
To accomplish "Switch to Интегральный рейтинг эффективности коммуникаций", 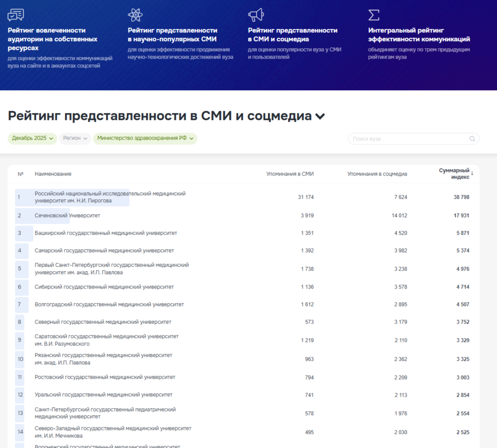I will click(x=419, y=35).
